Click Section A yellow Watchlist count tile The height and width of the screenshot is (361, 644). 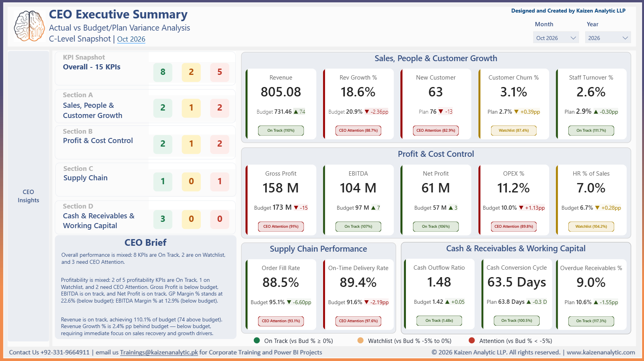click(x=191, y=108)
